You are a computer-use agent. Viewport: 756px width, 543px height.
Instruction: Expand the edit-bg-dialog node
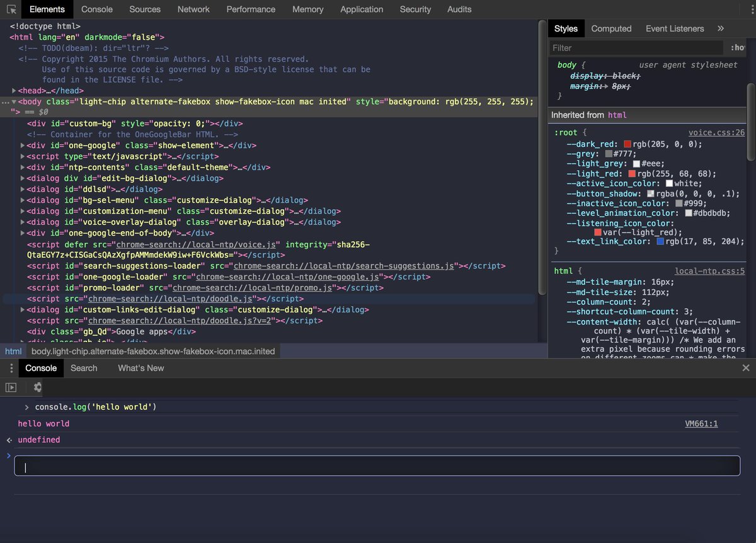click(x=23, y=178)
